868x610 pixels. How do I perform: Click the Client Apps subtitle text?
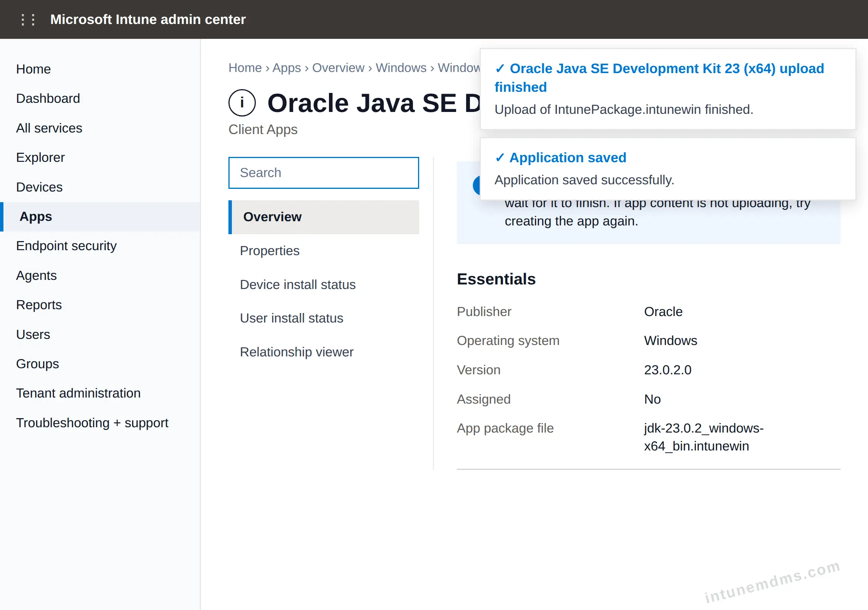click(x=263, y=130)
